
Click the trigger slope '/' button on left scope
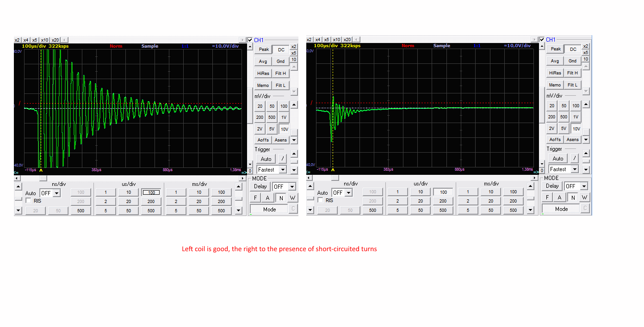(282, 159)
